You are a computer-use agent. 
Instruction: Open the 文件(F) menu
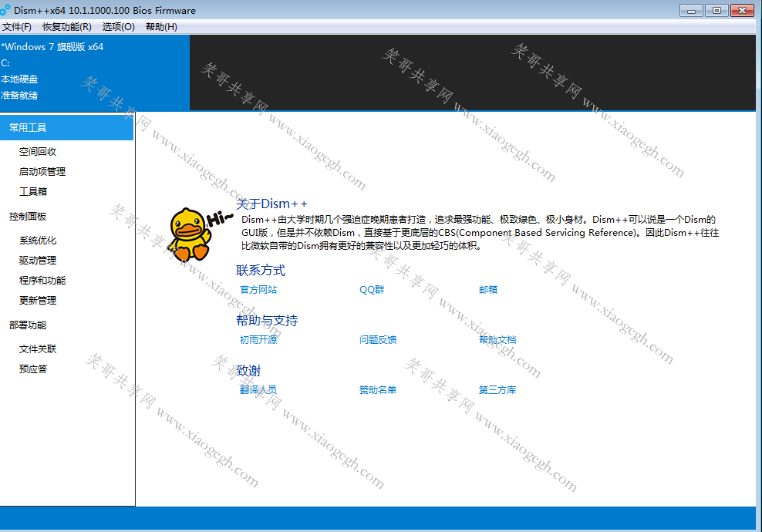(17, 27)
